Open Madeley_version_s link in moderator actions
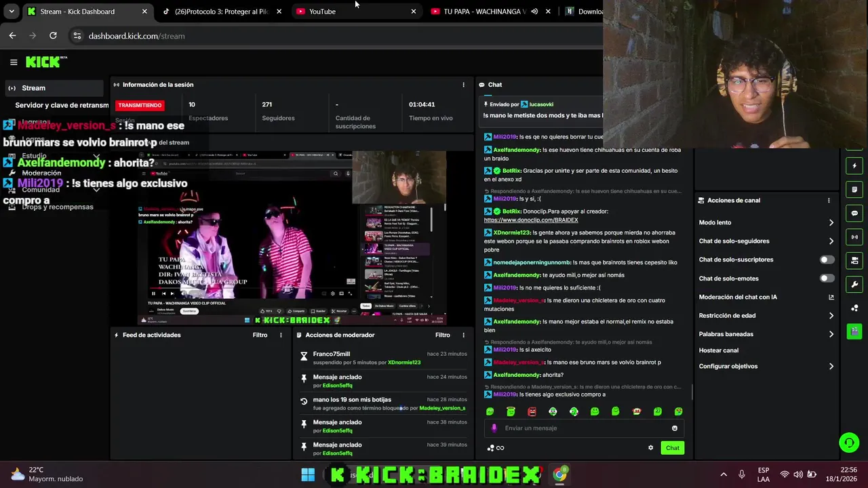Screen dimensions: 868x488 (442, 408)
